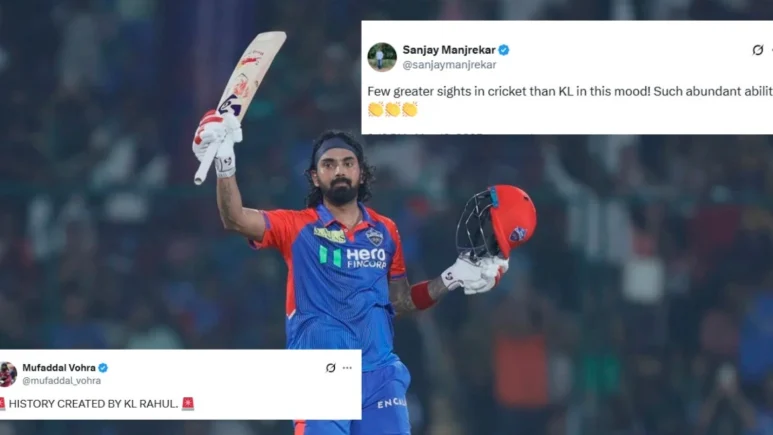Image resolution: width=773 pixels, height=435 pixels.
Task: Click the Hero Fincorp logo on jersey
Action: tap(352, 257)
